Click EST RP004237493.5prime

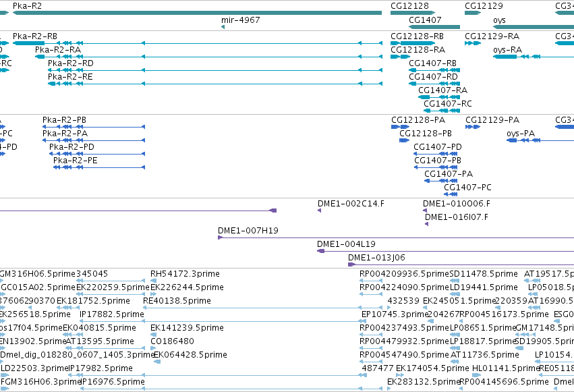point(404,328)
